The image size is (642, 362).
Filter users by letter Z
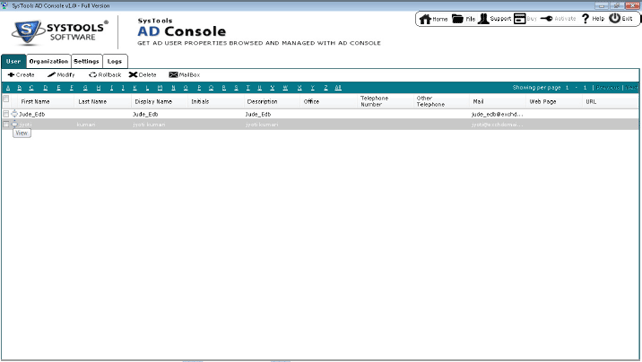(326, 88)
